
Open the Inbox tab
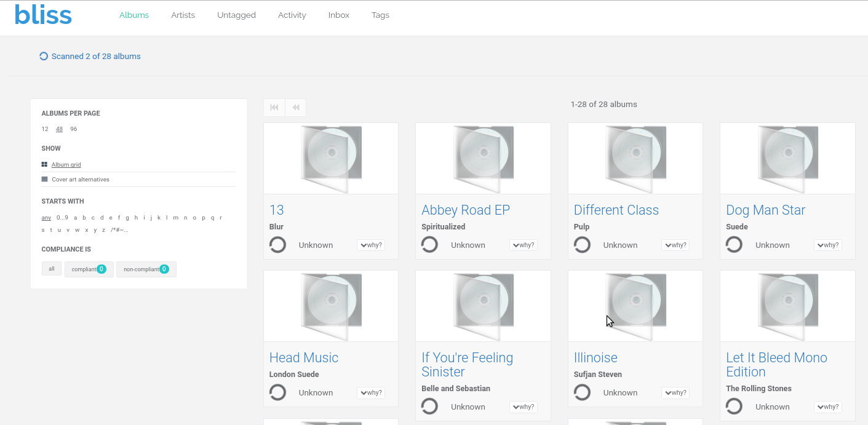click(x=339, y=15)
